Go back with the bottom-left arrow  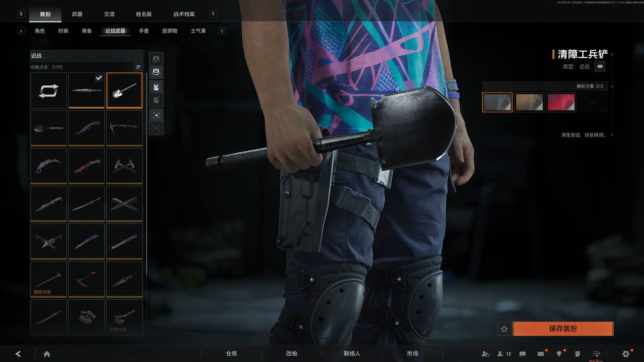pyautogui.click(x=18, y=354)
